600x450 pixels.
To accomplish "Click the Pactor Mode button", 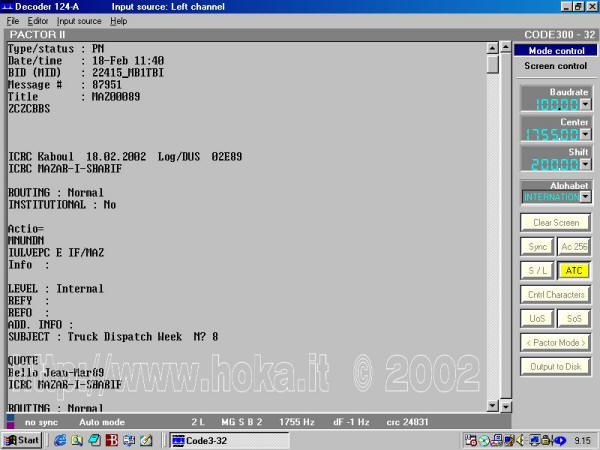I will (x=556, y=342).
